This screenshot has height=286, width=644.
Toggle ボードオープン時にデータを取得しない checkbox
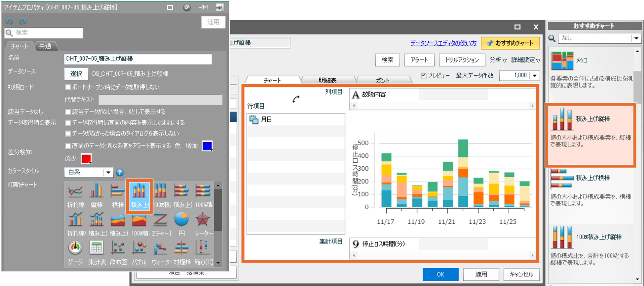[x=68, y=87]
